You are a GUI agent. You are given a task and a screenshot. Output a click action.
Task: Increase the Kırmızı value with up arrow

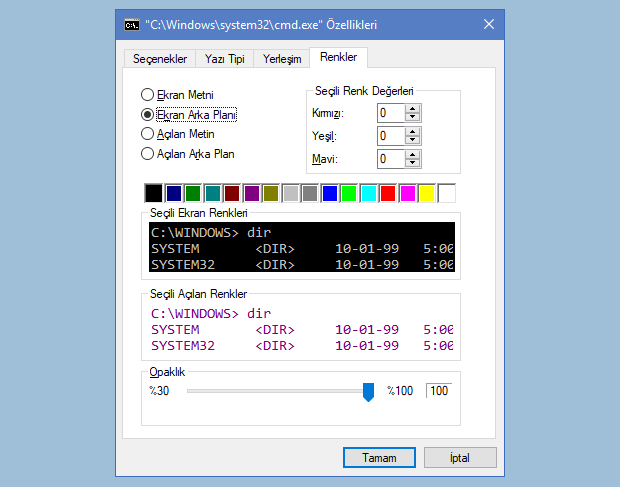(x=412, y=109)
